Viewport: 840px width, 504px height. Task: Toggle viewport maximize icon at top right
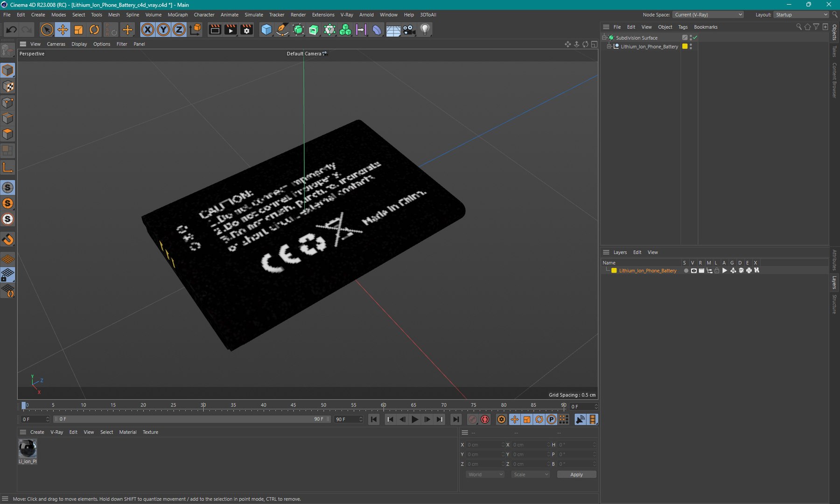point(594,44)
